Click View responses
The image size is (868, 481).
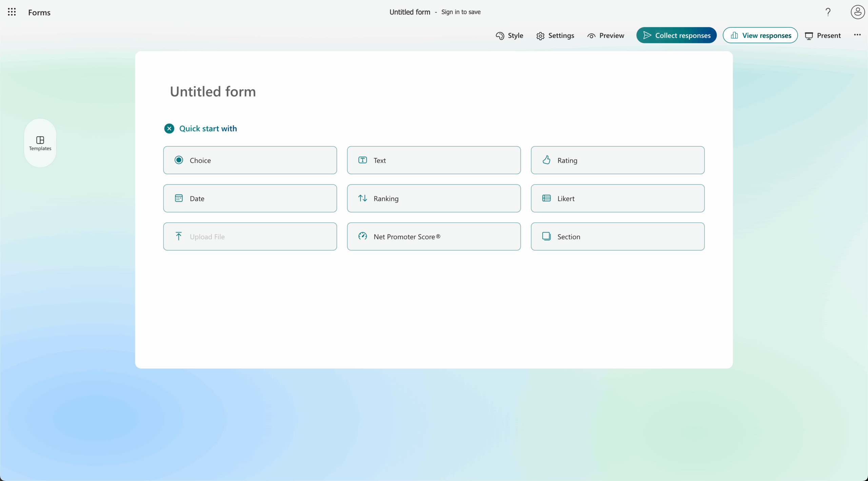760,35
